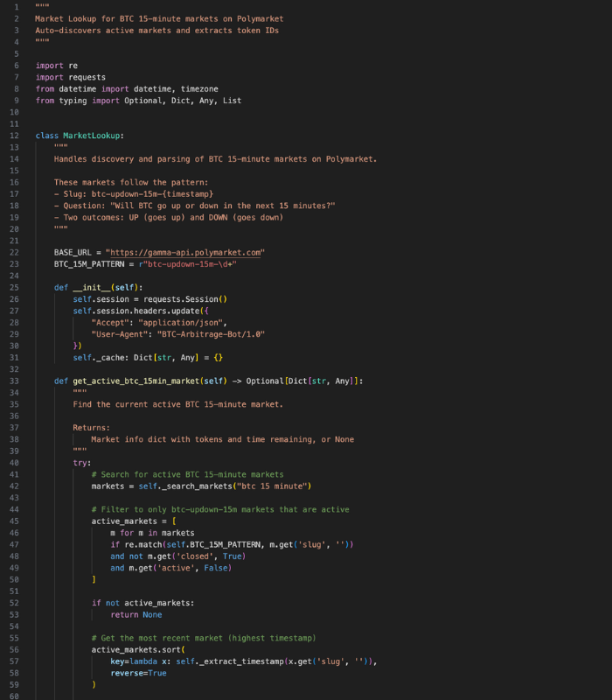Place cursor on 'import re' line
This screenshot has width=612, height=700.
(x=57, y=66)
